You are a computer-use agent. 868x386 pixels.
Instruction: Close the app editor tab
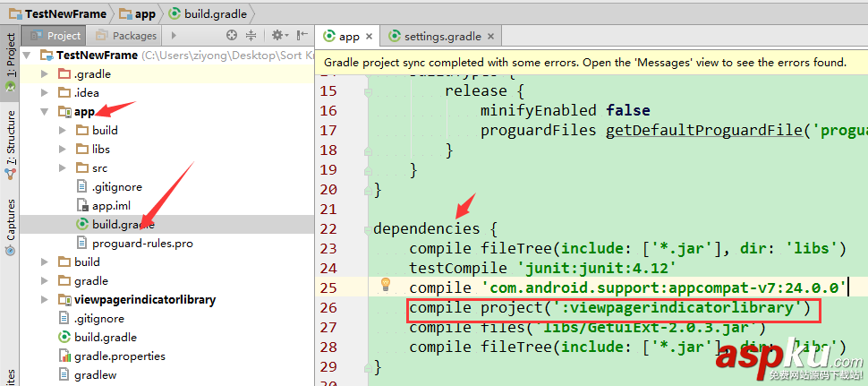pyautogui.click(x=370, y=37)
